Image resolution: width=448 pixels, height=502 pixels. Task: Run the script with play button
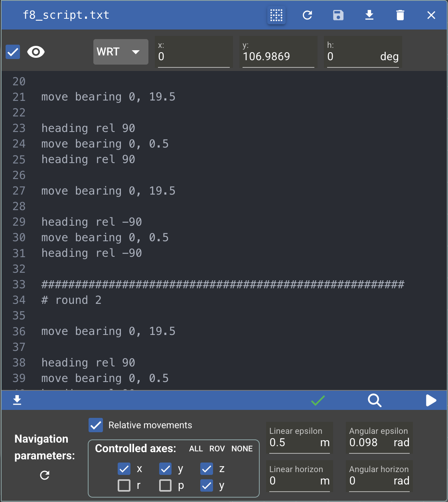click(431, 400)
